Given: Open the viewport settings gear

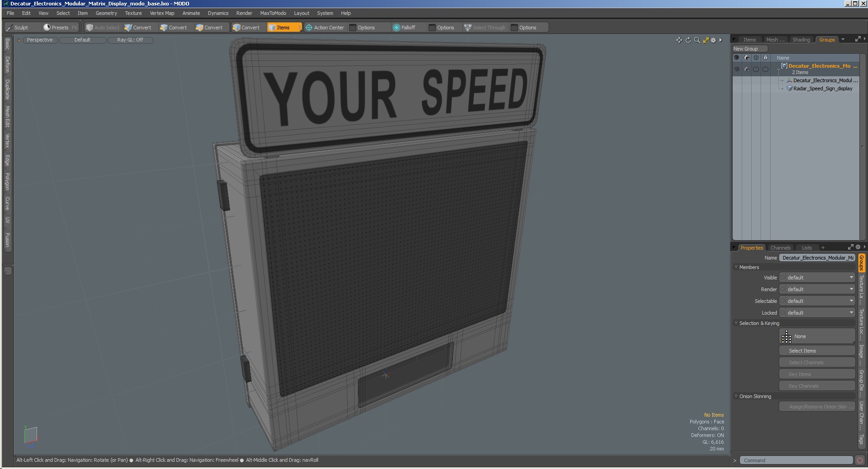Looking at the screenshot, I should [x=713, y=40].
